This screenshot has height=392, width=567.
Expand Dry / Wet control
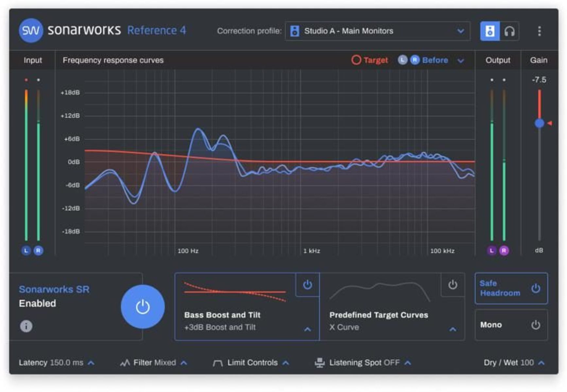coord(541,363)
